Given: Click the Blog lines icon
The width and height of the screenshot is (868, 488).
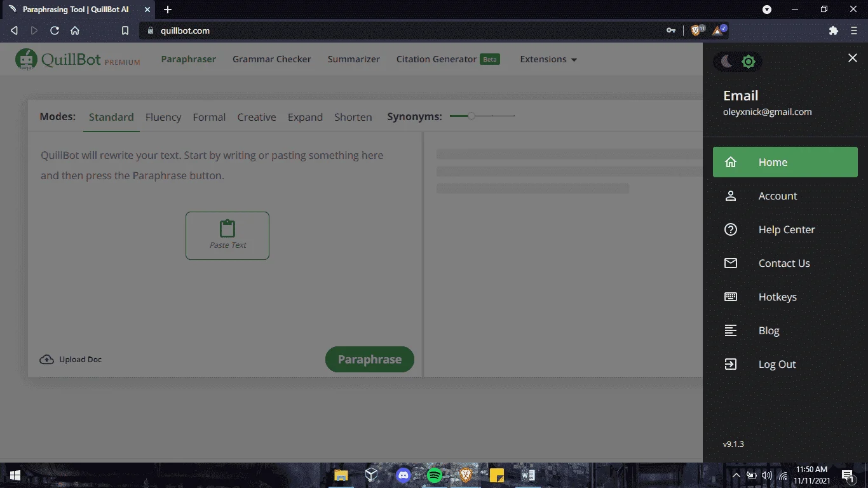Looking at the screenshot, I should [x=731, y=330].
